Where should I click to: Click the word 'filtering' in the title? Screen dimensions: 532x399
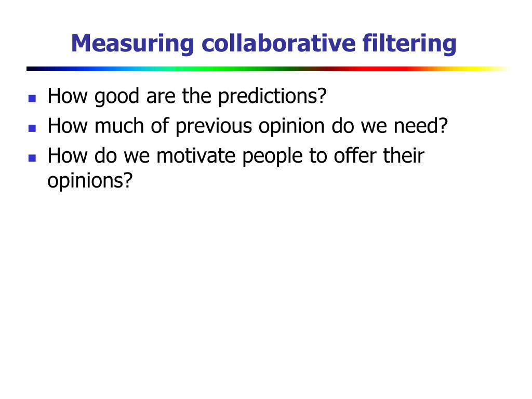(409, 44)
